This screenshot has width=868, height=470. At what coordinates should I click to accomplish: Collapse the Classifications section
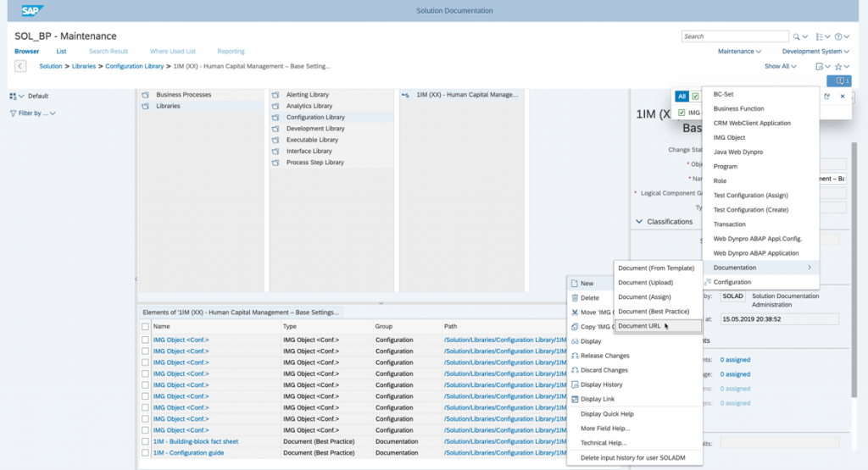point(639,222)
